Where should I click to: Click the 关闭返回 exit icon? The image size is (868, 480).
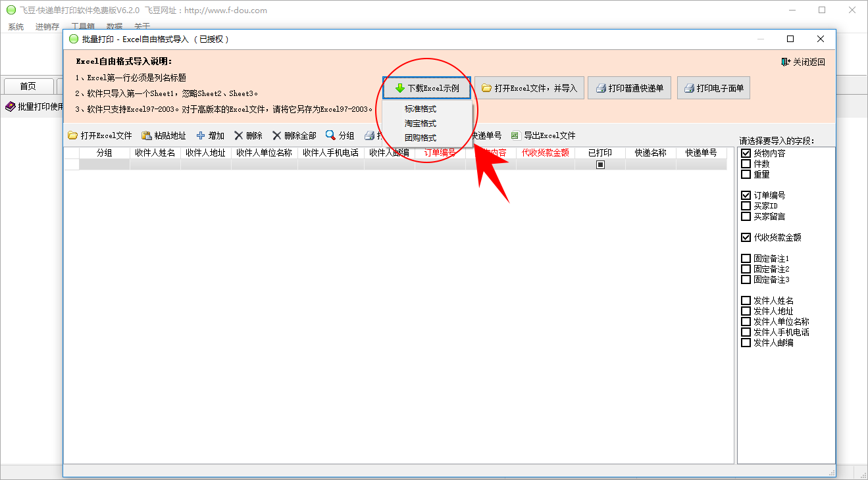pyautogui.click(x=786, y=62)
